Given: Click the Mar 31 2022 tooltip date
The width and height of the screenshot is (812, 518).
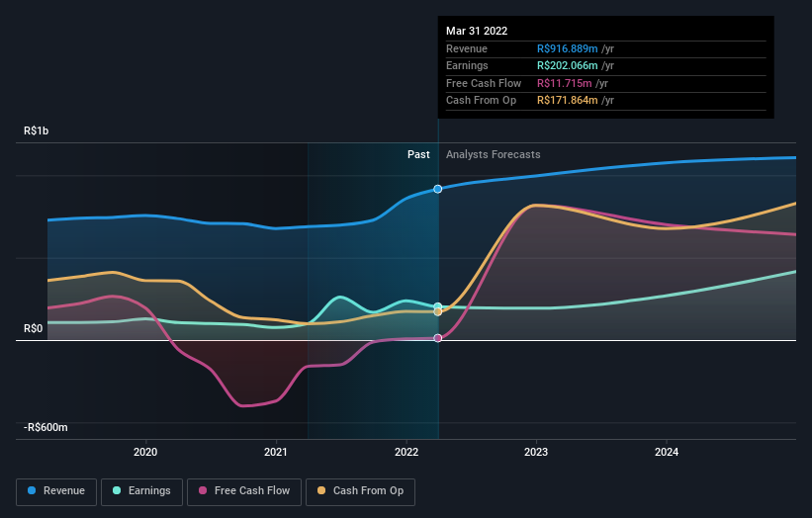Looking at the screenshot, I should [477, 31].
